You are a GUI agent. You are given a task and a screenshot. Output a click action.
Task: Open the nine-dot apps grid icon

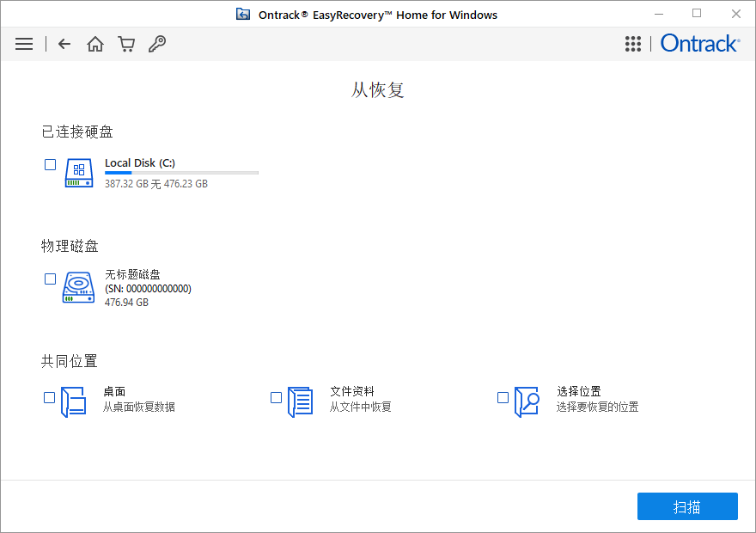pyautogui.click(x=633, y=44)
